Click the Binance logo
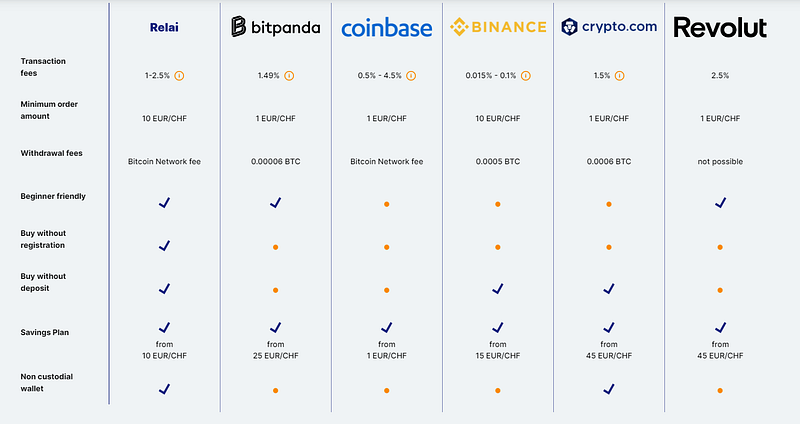 [498, 27]
